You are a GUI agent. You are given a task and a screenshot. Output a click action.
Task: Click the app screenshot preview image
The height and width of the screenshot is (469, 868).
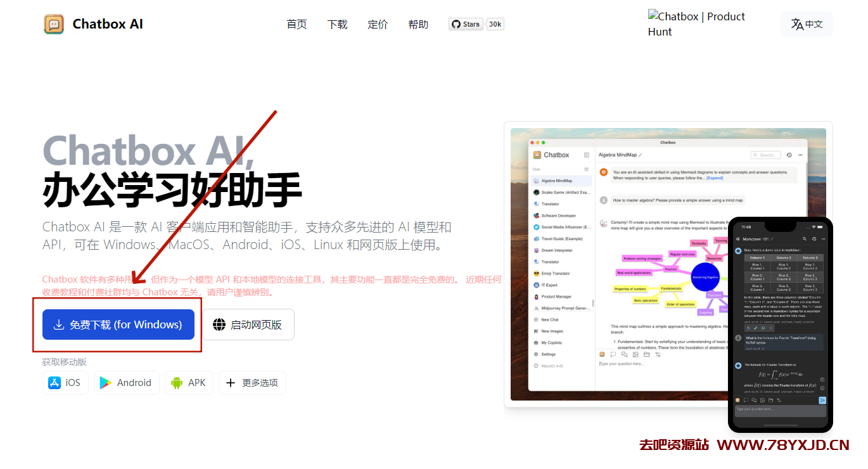(668, 264)
